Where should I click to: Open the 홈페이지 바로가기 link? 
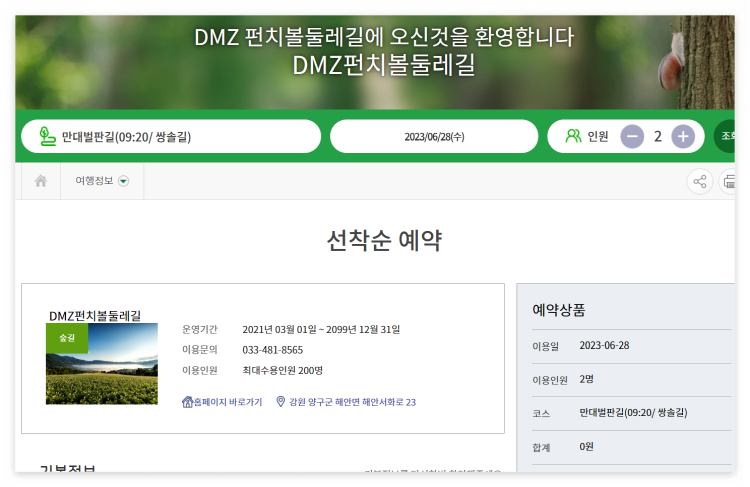228,402
